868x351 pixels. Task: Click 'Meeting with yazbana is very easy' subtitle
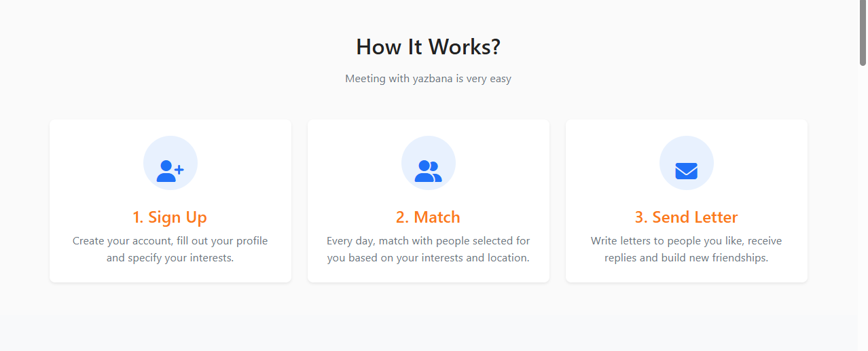(x=428, y=79)
